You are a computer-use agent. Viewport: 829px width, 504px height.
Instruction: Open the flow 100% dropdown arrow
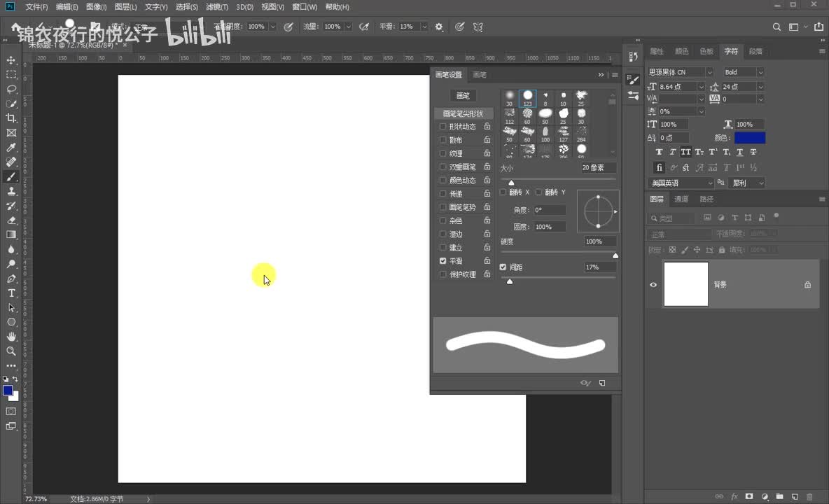click(x=349, y=27)
